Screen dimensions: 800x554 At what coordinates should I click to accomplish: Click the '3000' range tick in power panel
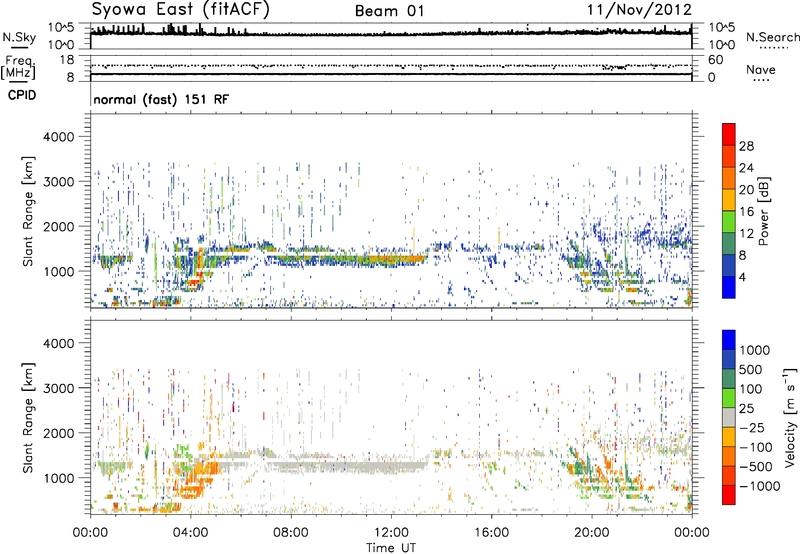point(58,182)
